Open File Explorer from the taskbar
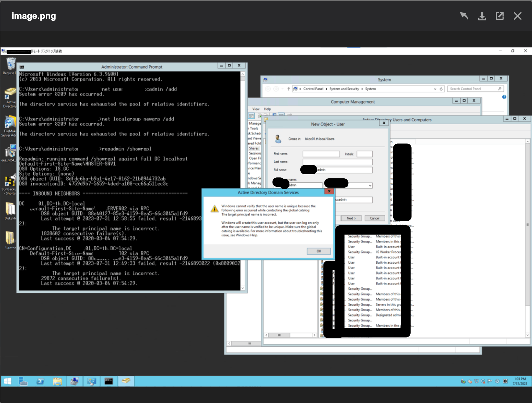The height and width of the screenshot is (403, 532). [57, 381]
